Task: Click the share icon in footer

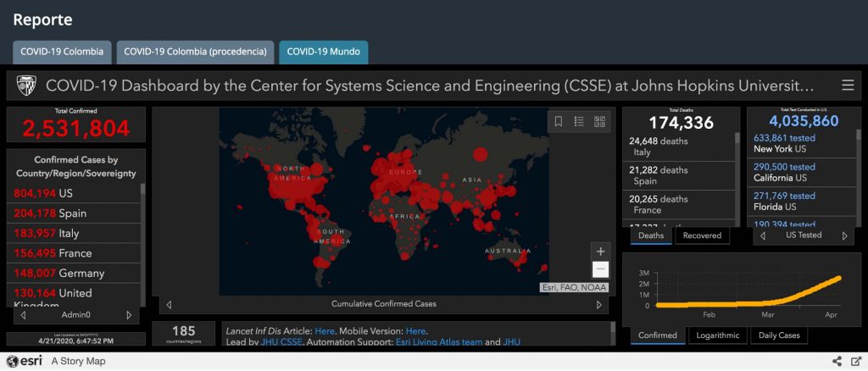Action: coord(837,362)
